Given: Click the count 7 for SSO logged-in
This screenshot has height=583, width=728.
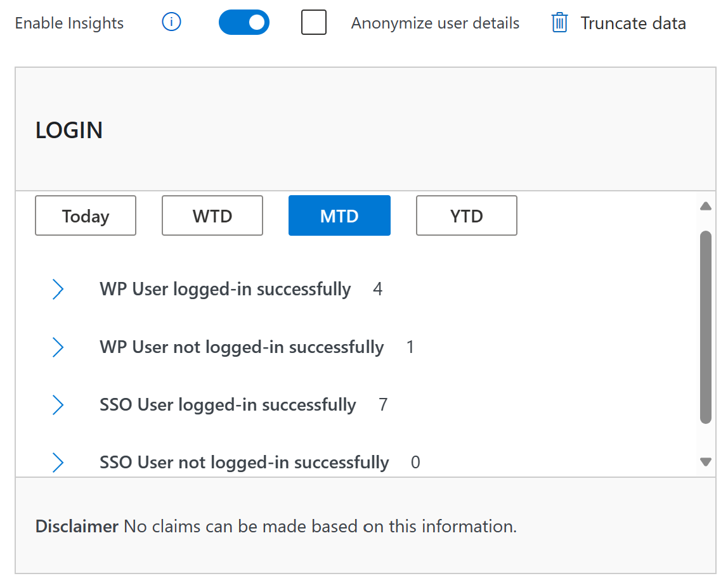Looking at the screenshot, I should pos(382,405).
